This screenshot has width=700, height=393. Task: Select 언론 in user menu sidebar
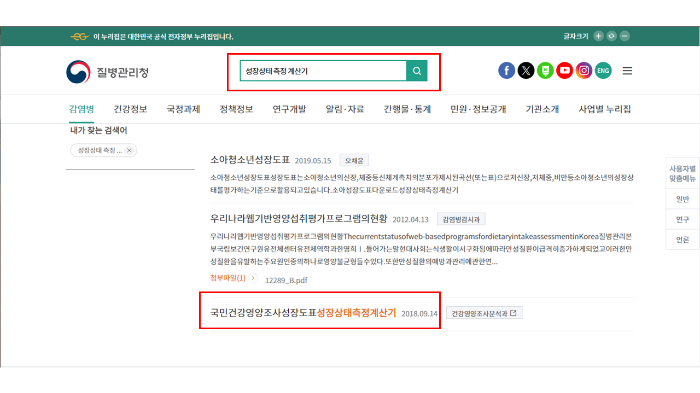682,240
